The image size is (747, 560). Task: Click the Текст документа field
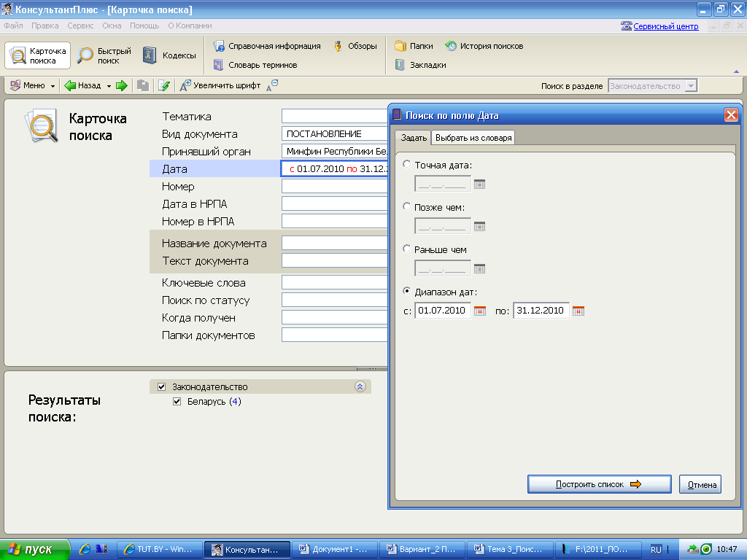[x=335, y=260]
